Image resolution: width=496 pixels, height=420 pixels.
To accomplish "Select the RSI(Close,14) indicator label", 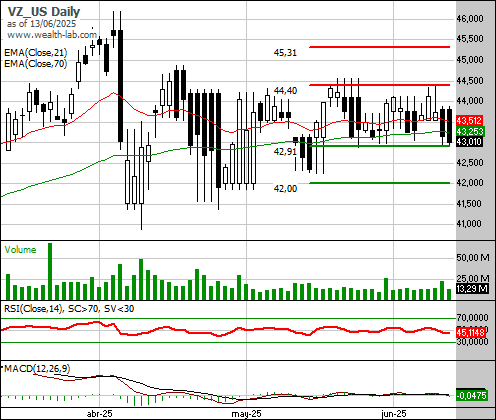I will (x=33, y=309).
